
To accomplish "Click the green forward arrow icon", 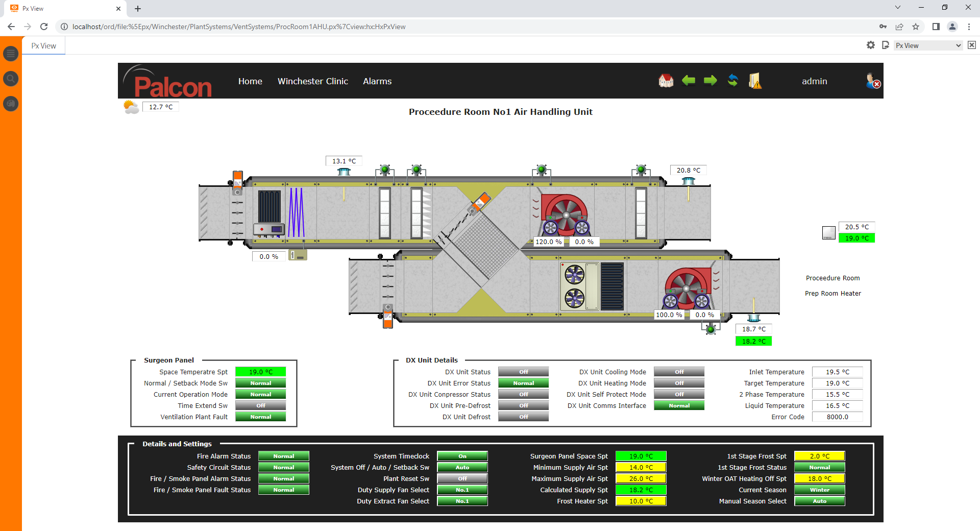I will 710,81.
